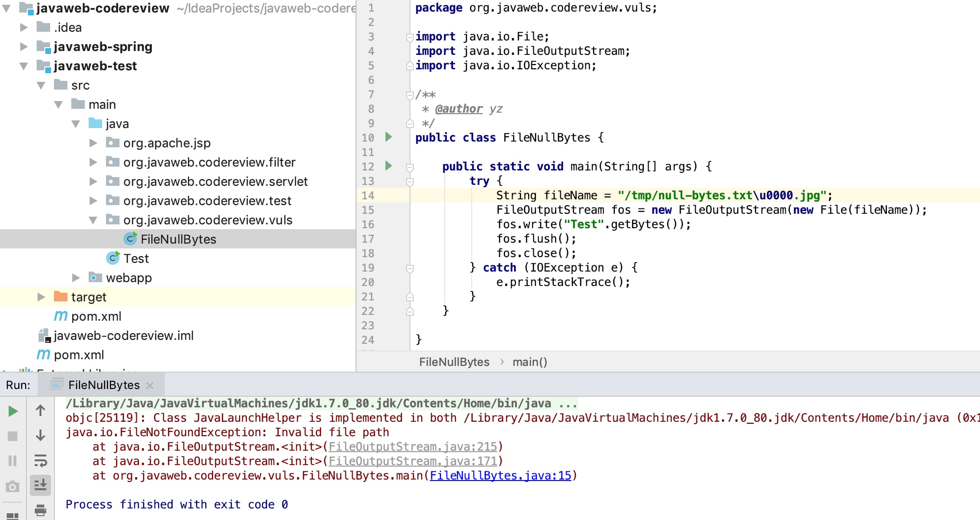
Task: Click the Rerun green play button
Action: point(13,411)
